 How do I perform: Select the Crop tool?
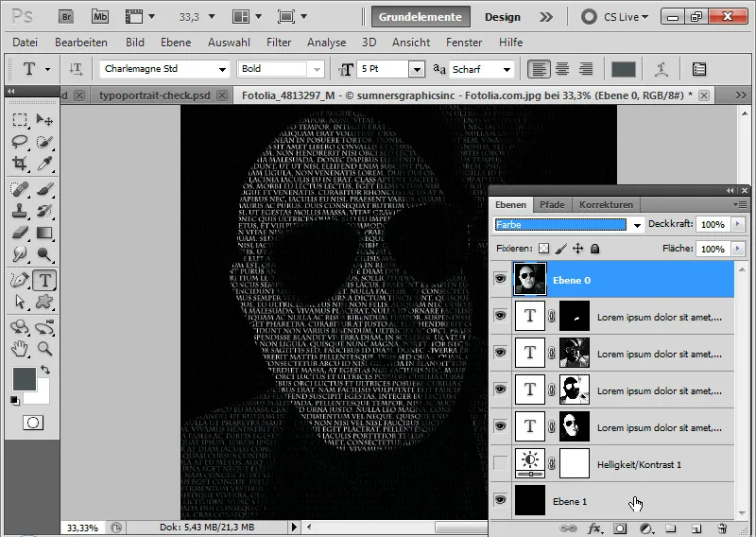(x=20, y=164)
